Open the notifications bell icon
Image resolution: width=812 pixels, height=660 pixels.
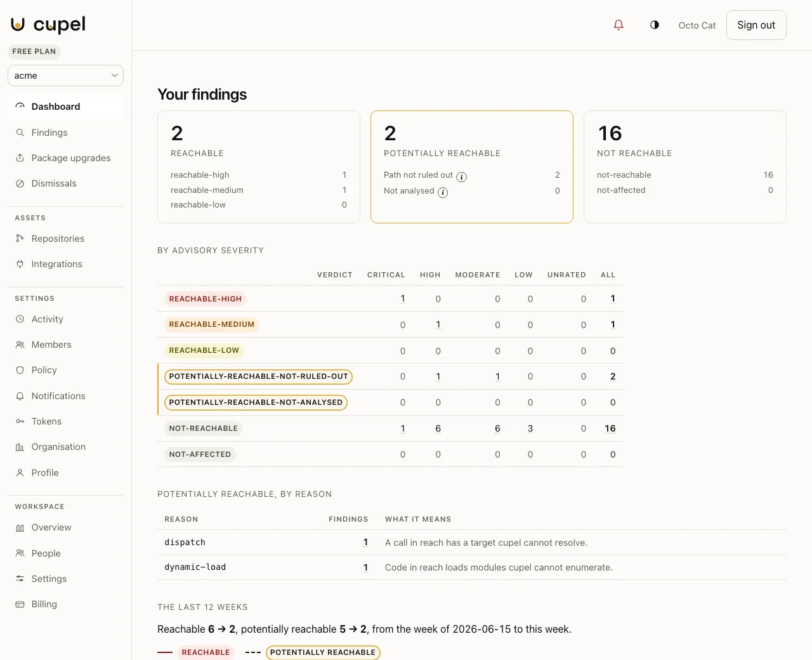[619, 25]
